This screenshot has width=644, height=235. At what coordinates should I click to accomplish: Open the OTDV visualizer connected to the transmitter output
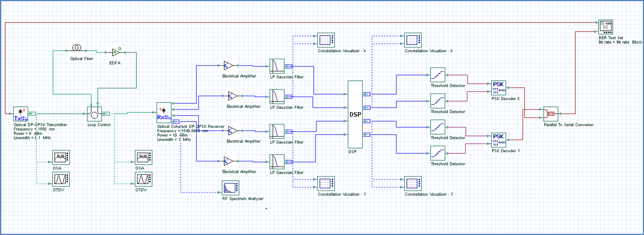coord(61,179)
